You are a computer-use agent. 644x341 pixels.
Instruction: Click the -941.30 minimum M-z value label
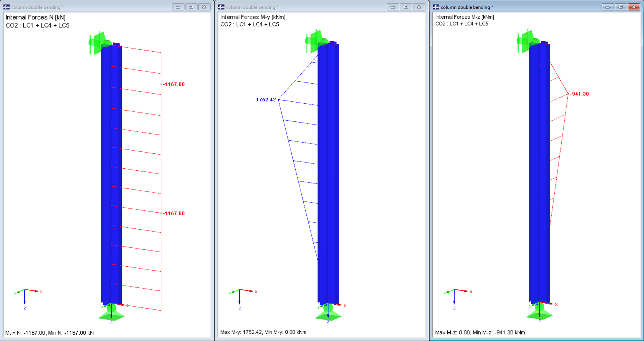coord(579,94)
